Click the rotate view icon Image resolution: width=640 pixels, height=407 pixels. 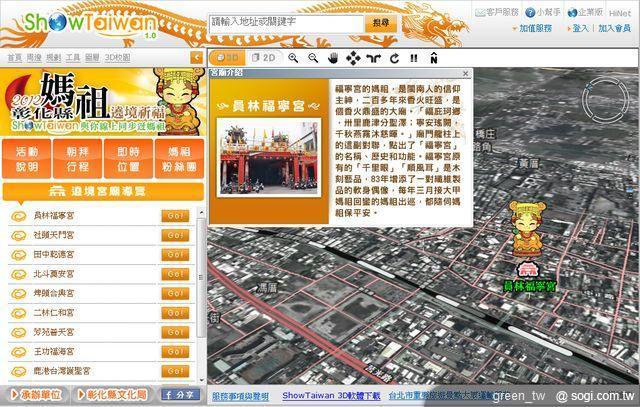coord(394,58)
